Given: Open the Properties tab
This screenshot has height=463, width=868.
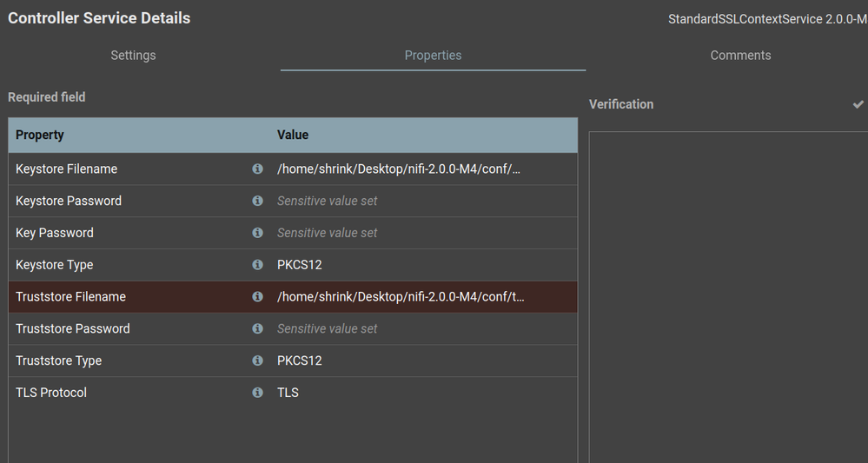Looking at the screenshot, I should [x=433, y=56].
